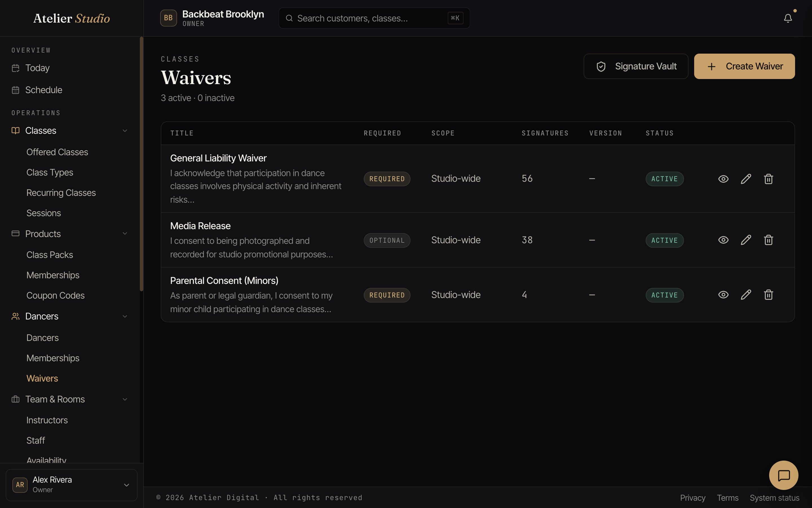Click the STATUS column header

tap(660, 133)
